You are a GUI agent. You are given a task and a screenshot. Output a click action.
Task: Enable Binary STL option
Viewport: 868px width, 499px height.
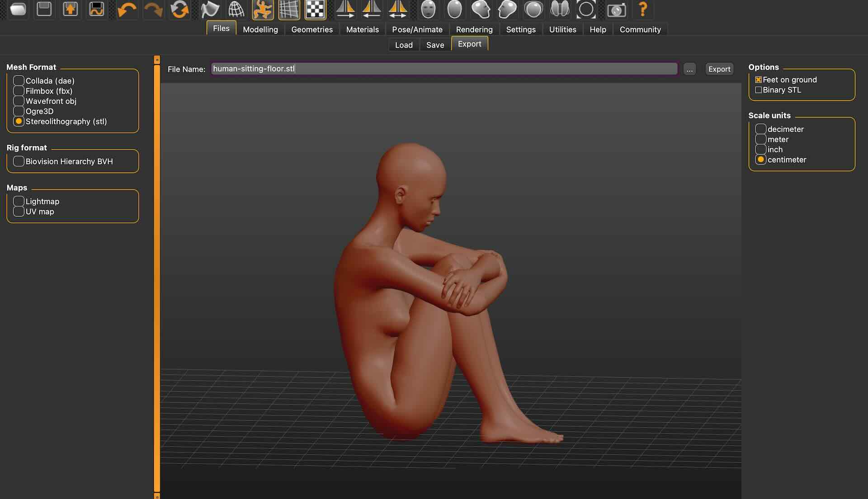pyautogui.click(x=759, y=90)
